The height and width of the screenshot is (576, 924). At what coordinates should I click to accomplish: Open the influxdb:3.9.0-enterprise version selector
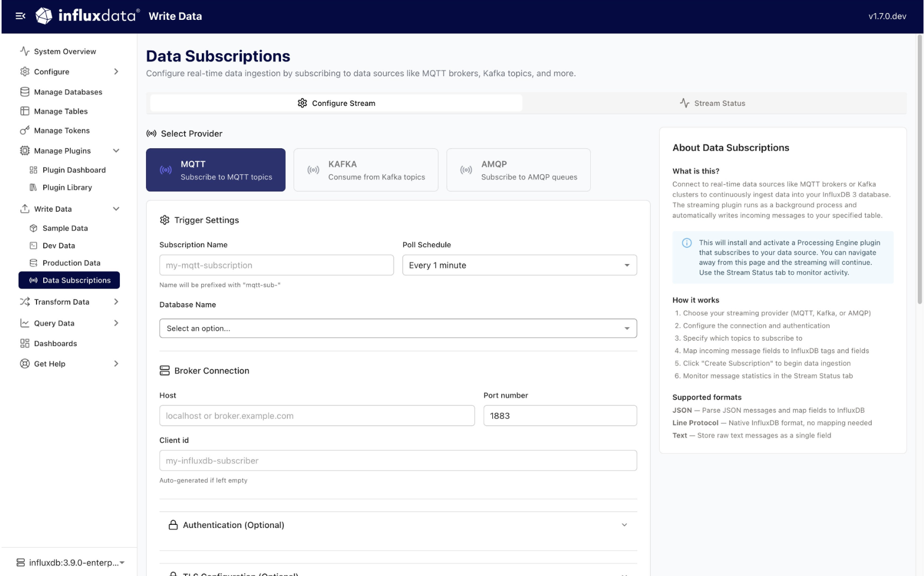click(x=71, y=562)
